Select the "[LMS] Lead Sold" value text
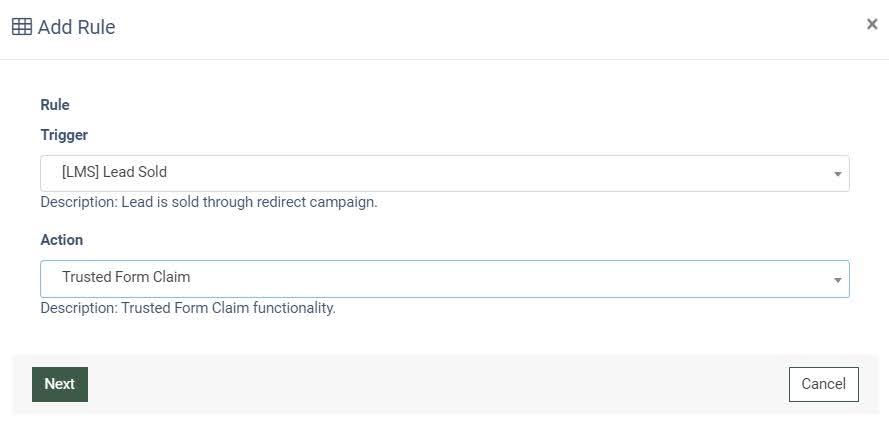Image resolution: width=889 pixels, height=425 pixels. click(x=114, y=172)
